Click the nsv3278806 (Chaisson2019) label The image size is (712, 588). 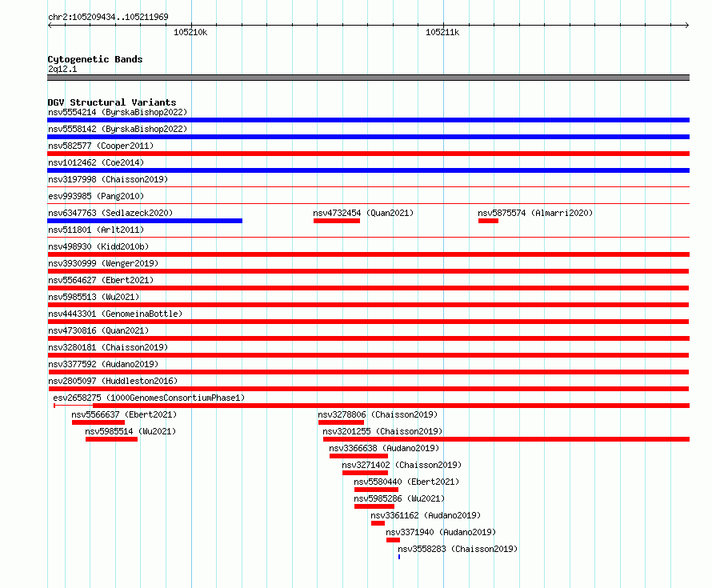[x=378, y=414]
